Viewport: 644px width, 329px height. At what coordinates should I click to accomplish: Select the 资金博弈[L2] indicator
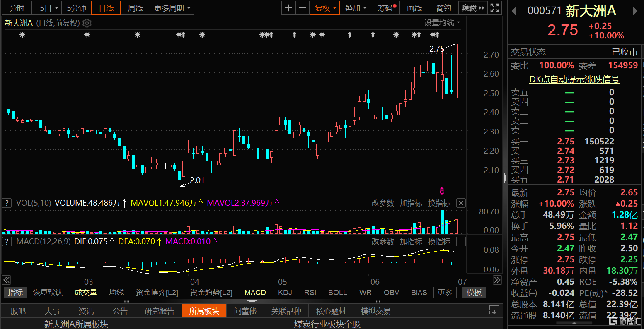(157, 293)
